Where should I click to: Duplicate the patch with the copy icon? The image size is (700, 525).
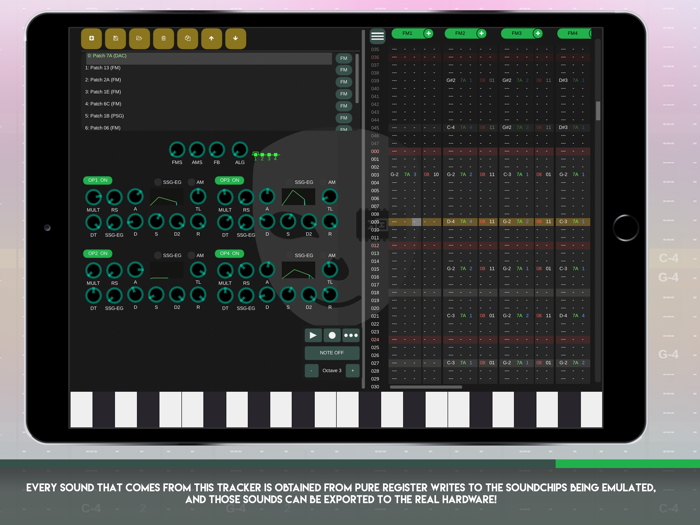coord(188,38)
